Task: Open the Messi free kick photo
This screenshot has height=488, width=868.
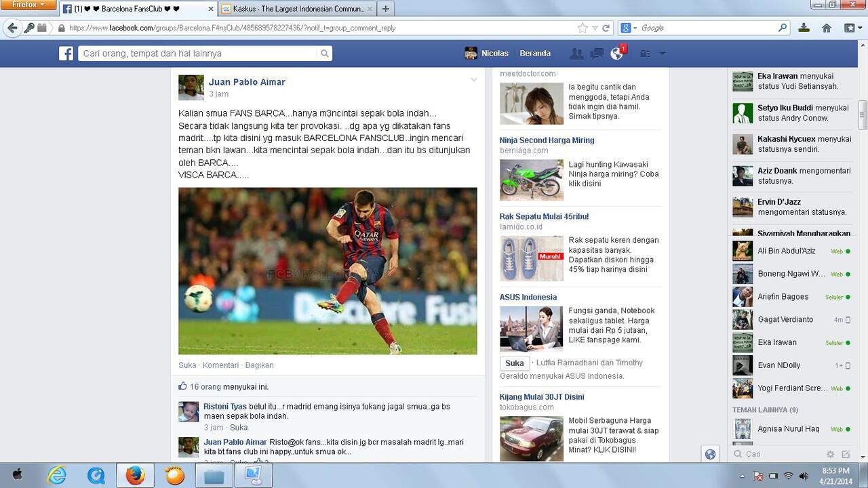Action: pos(328,271)
